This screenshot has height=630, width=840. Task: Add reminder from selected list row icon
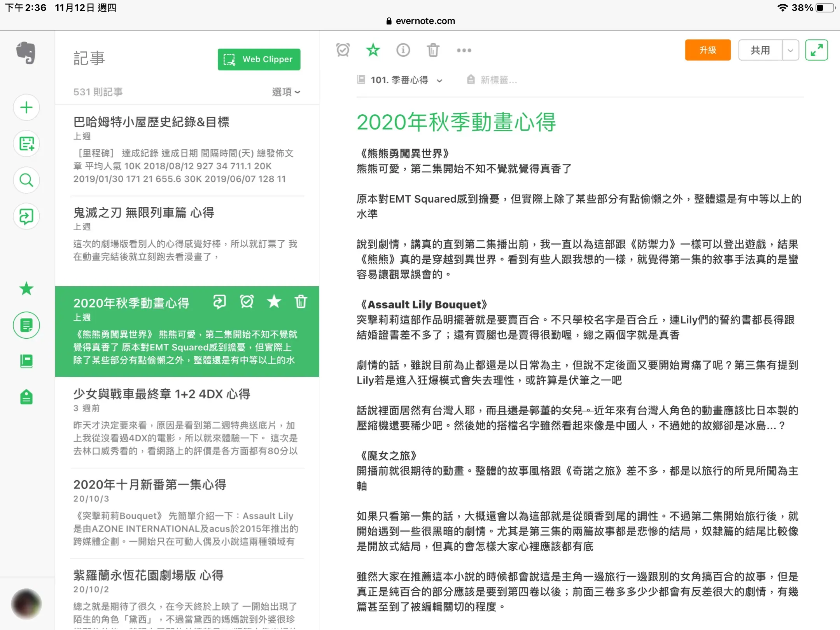tap(247, 301)
